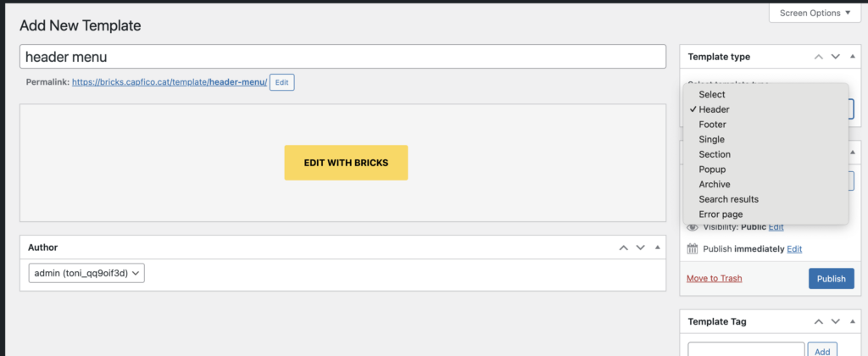Viewport: 868px width, 356px height.
Task: Move Template Tag panel up
Action: click(x=818, y=322)
